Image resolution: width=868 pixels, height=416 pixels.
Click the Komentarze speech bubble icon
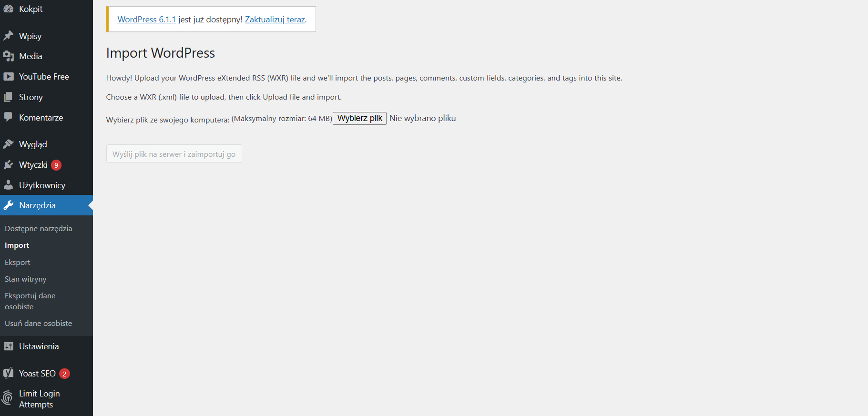pos(8,117)
